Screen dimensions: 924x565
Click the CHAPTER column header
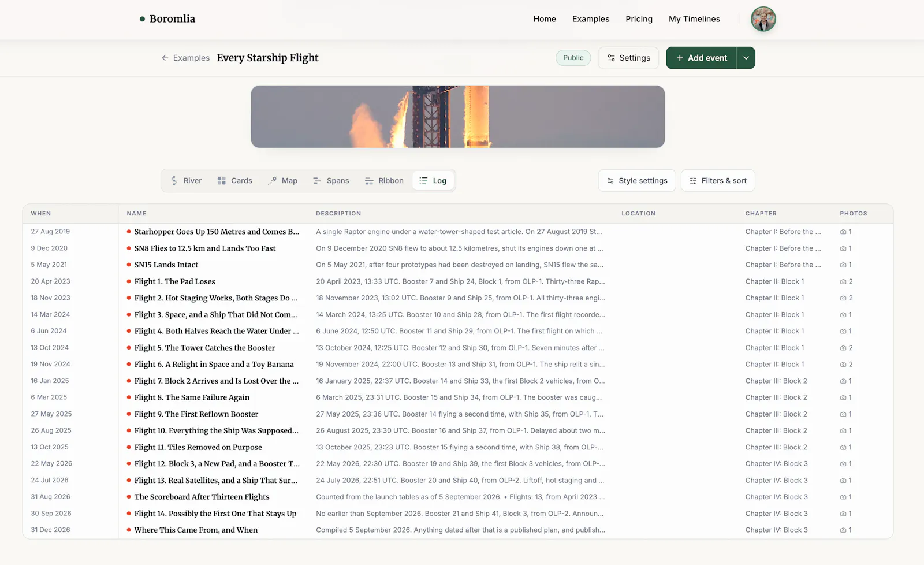coord(761,214)
